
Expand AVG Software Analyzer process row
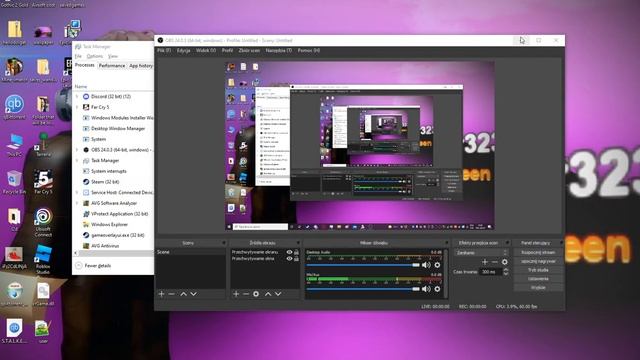pos(77,203)
